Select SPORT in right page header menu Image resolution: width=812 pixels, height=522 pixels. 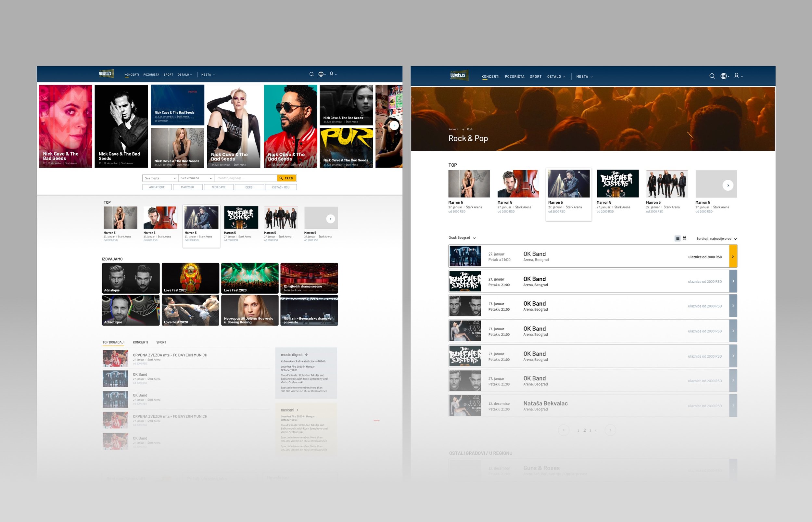pyautogui.click(x=536, y=77)
